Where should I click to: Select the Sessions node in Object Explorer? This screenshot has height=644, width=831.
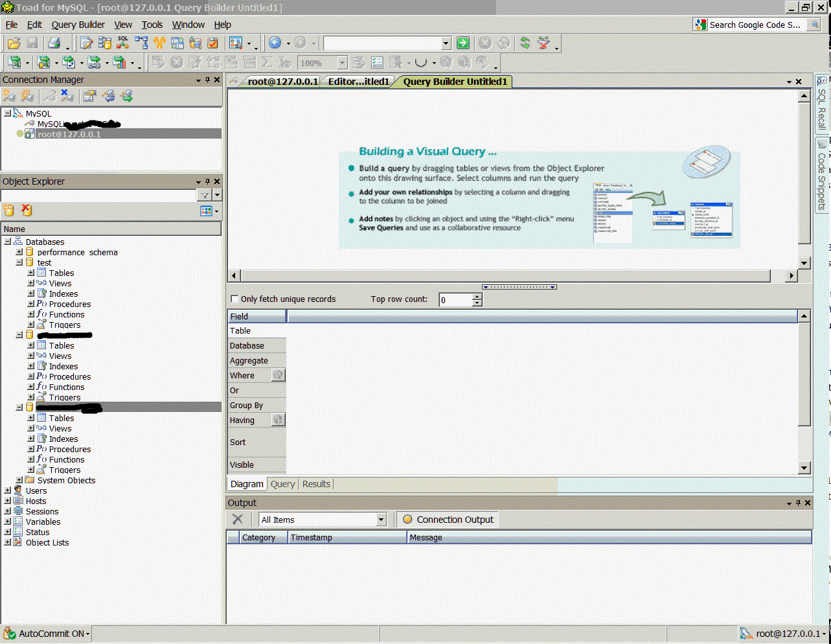41,511
